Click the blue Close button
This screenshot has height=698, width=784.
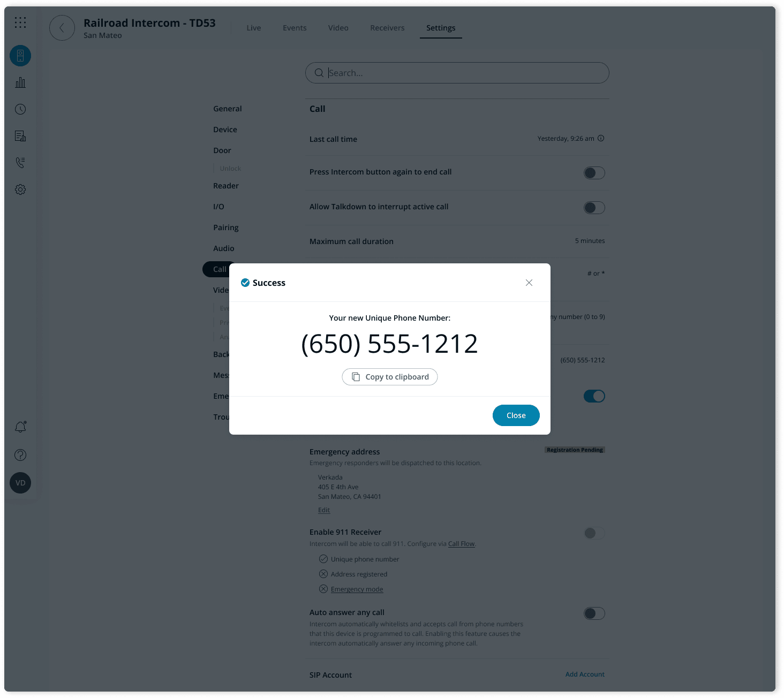pos(516,415)
